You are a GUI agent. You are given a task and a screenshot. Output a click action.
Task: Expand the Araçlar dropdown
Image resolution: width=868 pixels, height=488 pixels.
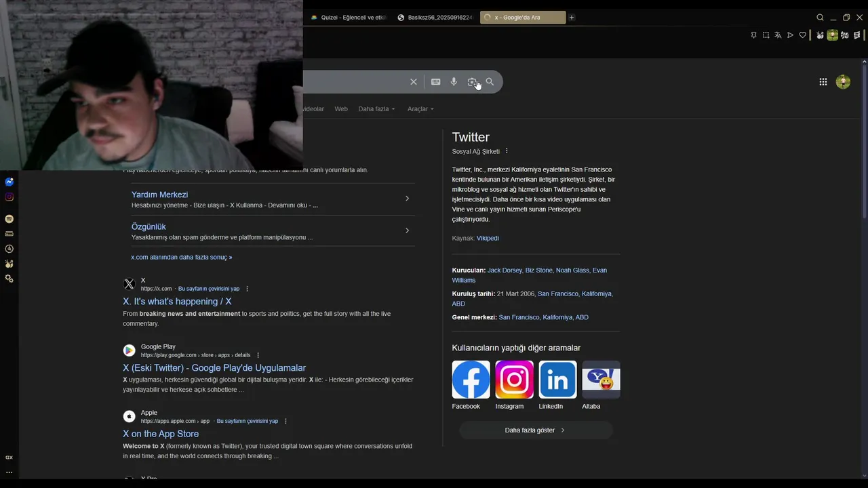[420, 109]
